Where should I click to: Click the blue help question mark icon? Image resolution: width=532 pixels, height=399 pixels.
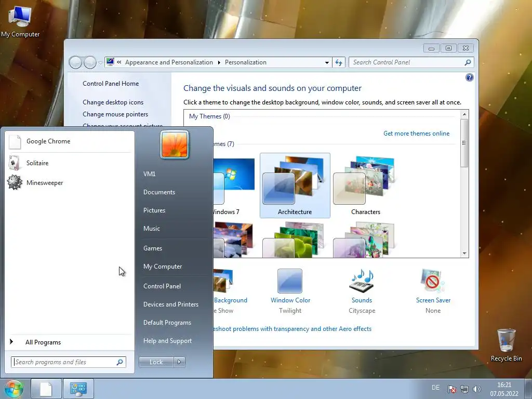tap(469, 78)
